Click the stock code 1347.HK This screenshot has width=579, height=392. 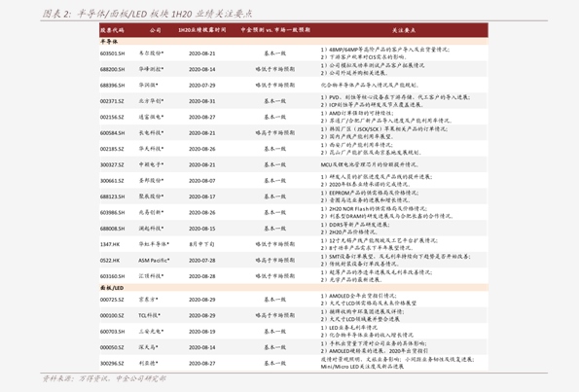[x=110, y=244]
